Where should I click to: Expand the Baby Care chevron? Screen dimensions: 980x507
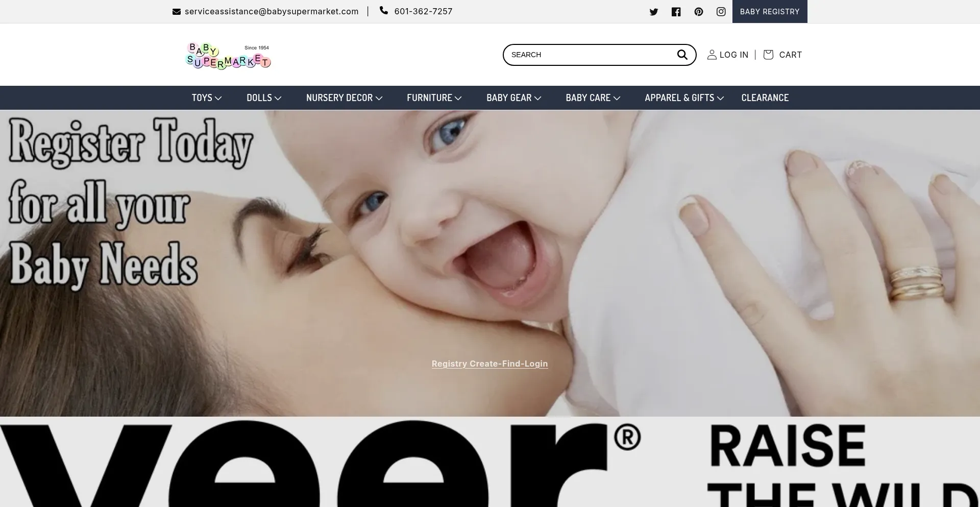617,98
